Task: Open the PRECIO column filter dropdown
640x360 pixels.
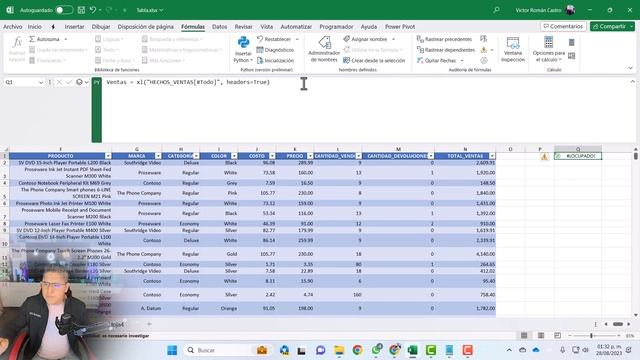Action: (x=310, y=156)
